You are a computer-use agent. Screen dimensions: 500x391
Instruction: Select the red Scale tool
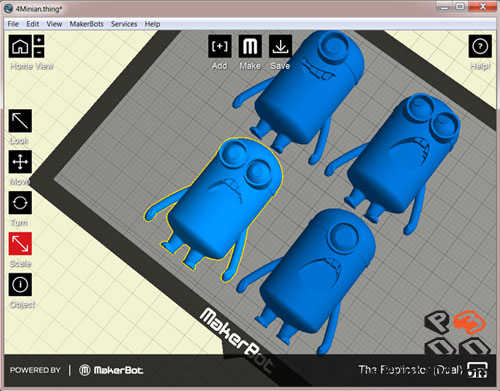click(x=20, y=244)
